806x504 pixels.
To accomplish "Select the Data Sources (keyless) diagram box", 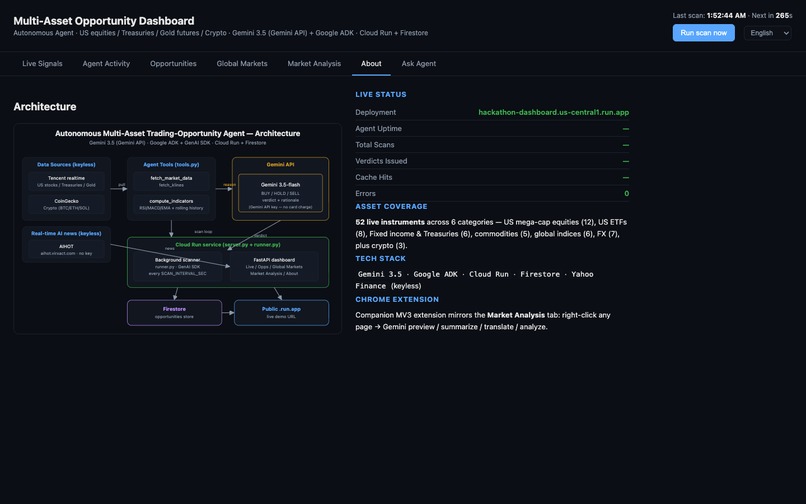I will 66,189.
